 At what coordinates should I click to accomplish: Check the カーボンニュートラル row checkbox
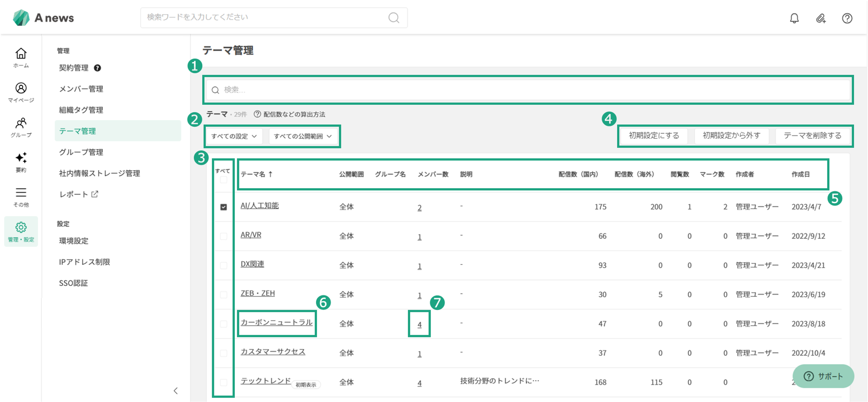click(x=223, y=324)
